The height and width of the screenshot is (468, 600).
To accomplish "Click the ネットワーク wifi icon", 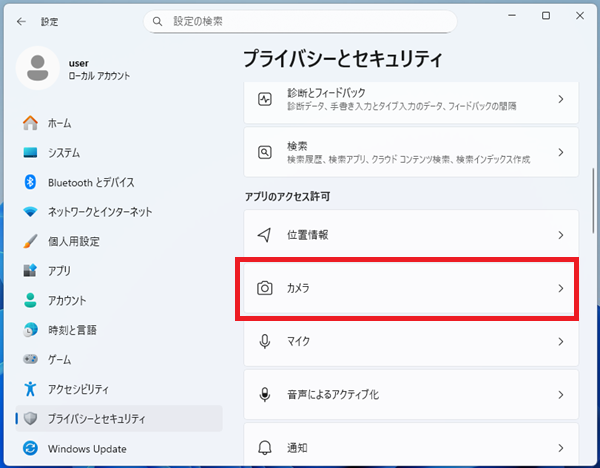I will 30,212.
